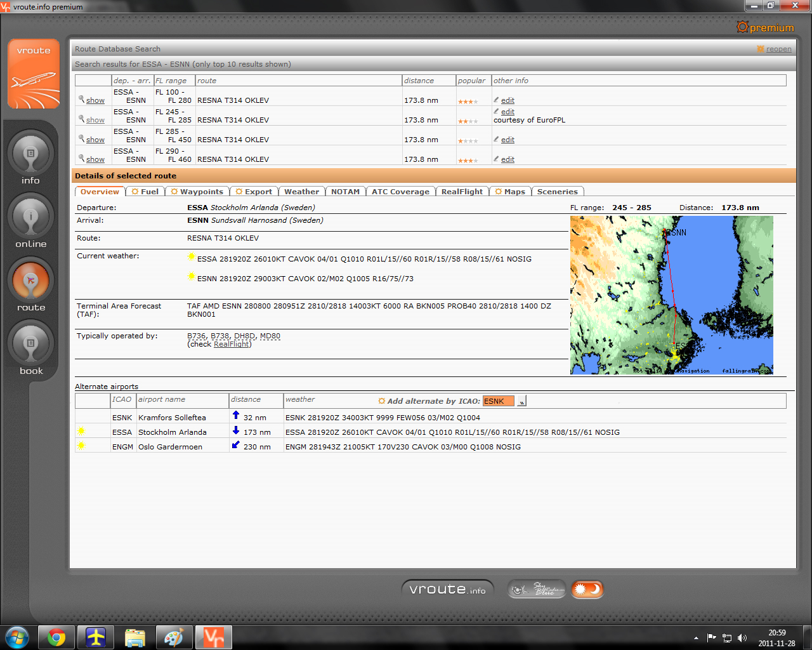812x650 pixels.
Task: Open Chrome from the taskbar
Action: pos(56,637)
